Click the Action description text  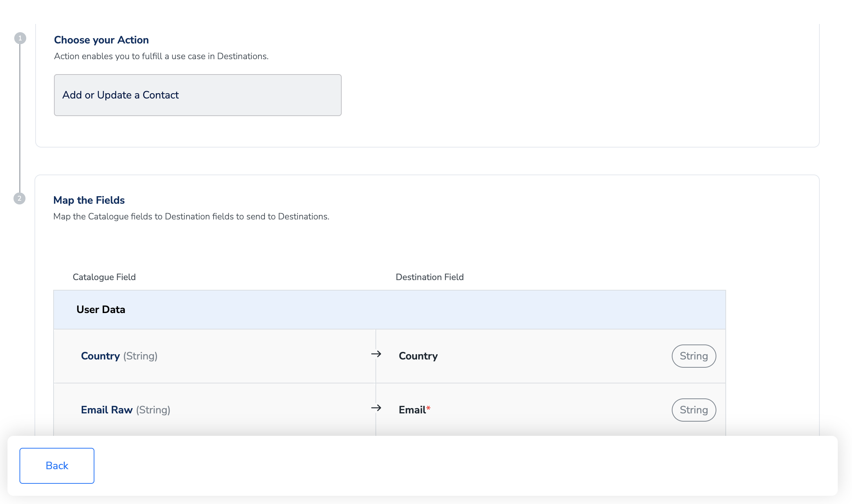pos(161,56)
